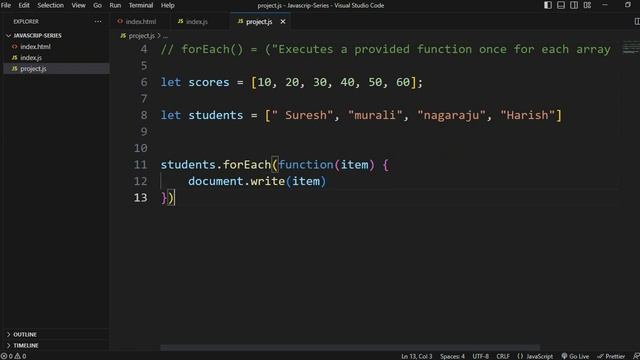
Task: Open the Run menu
Action: 115,5
